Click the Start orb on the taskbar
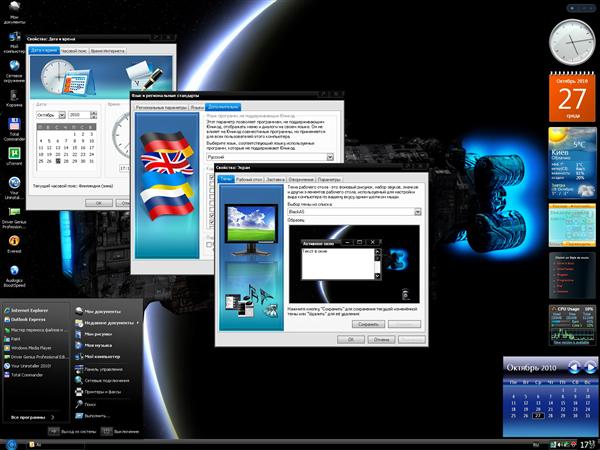Image resolution: width=600 pixels, height=450 pixels. [x=11, y=445]
